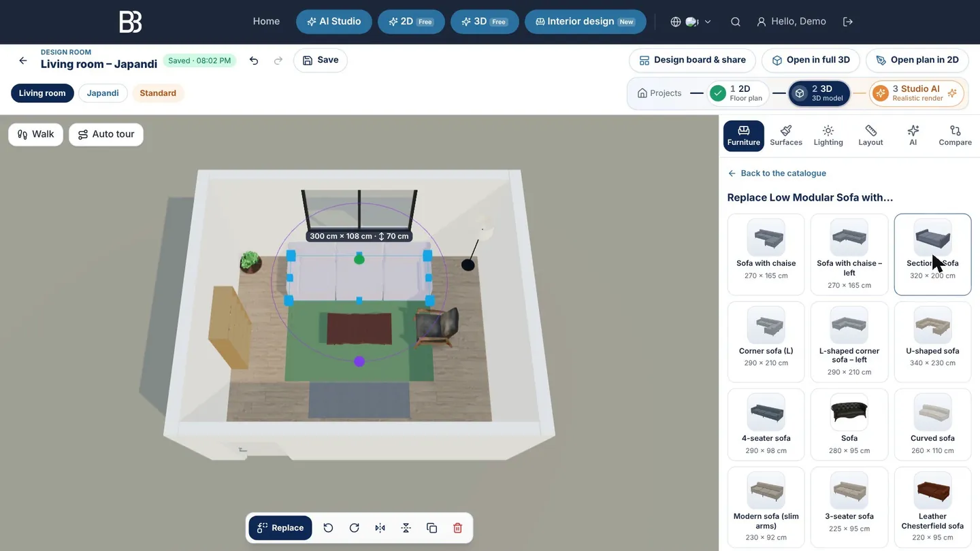Click the Save button
Screen dimensions: 980x551
point(321,61)
